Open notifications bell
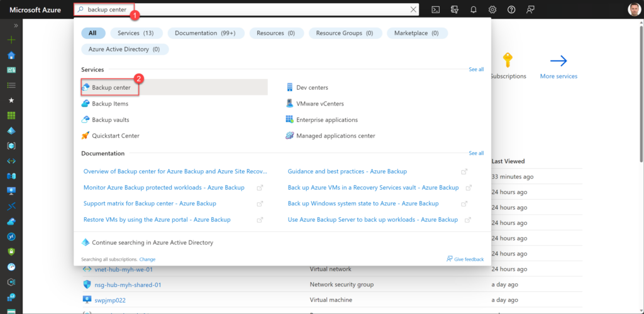The width and height of the screenshot is (644, 314). point(473,9)
